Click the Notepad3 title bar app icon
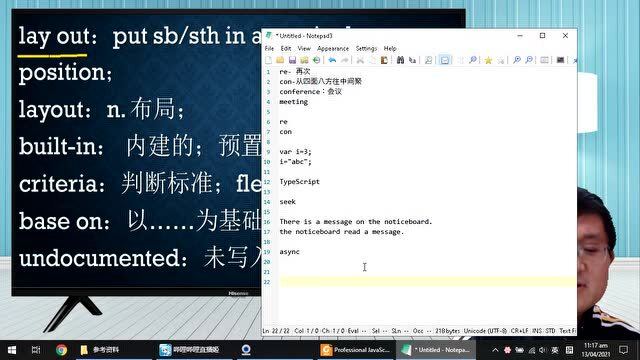 269,36
